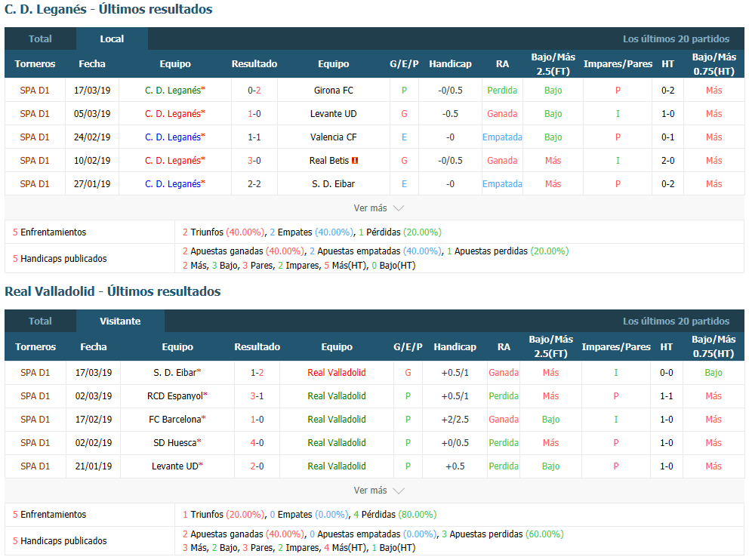Switch to the Total tab for Leganés
The image size is (749, 560).
(x=40, y=39)
